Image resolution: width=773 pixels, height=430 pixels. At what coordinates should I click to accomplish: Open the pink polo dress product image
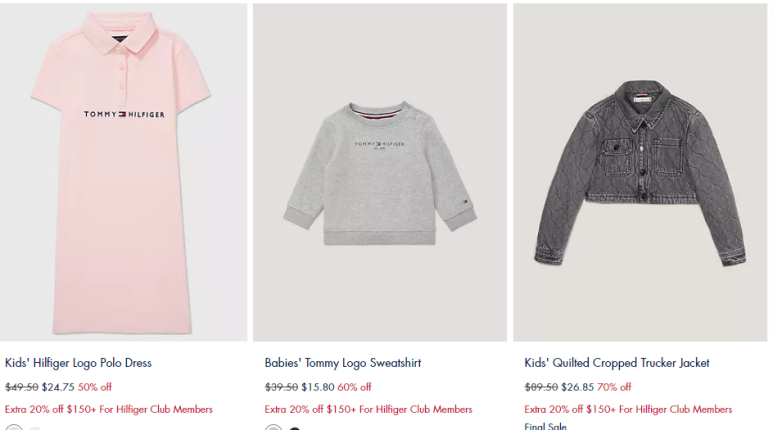click(x=123, y=172)
